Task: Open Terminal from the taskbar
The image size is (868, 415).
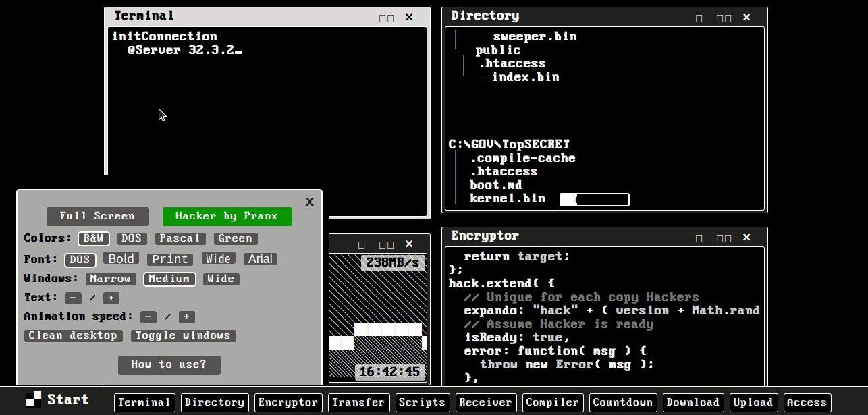Action: tap(144, 403)
